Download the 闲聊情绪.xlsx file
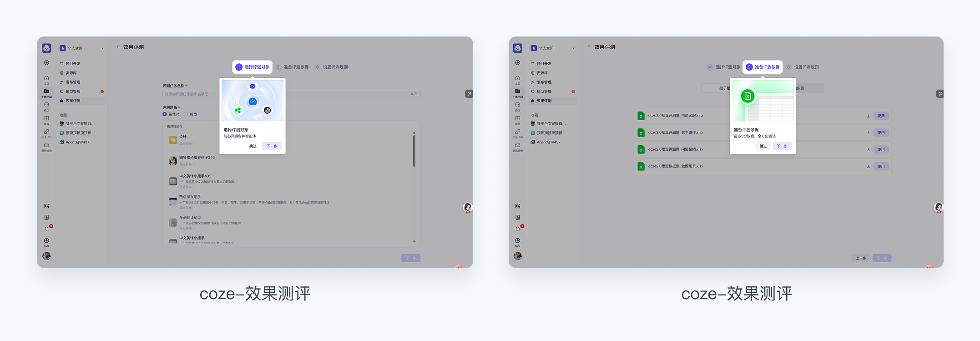 pos(869,150)
